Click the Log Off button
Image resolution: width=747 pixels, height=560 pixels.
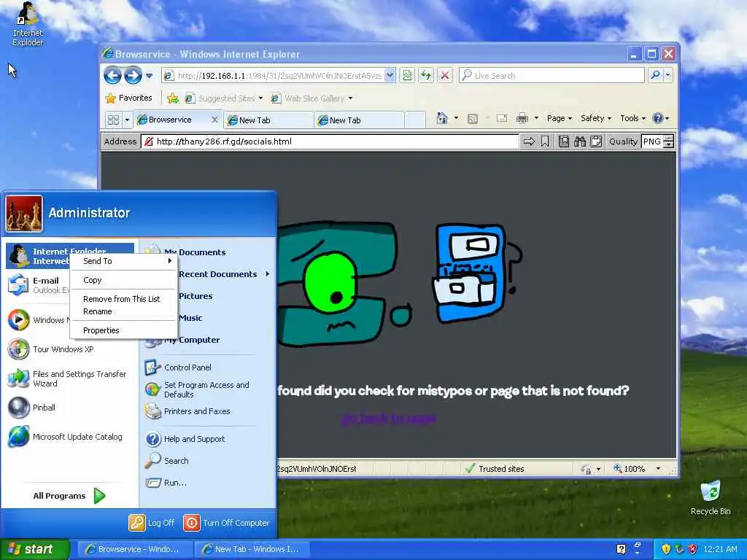(152, 522)
